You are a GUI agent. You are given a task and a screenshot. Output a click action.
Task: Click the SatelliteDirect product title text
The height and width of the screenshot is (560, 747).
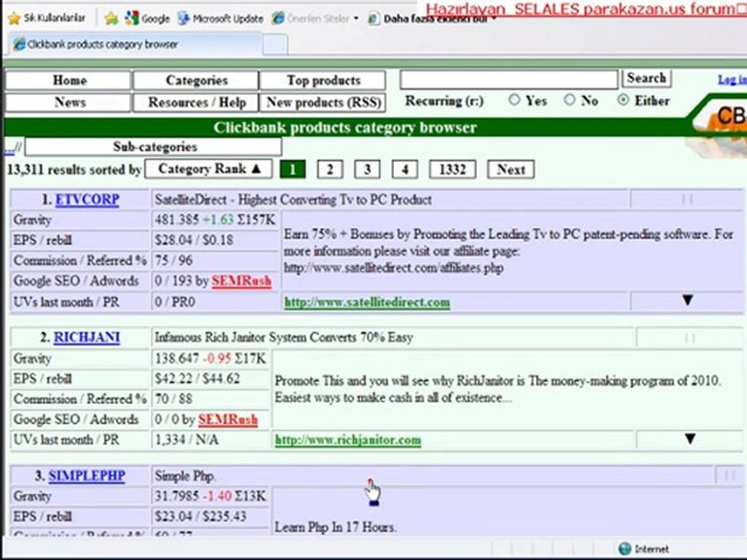click(x=293, y=200)
